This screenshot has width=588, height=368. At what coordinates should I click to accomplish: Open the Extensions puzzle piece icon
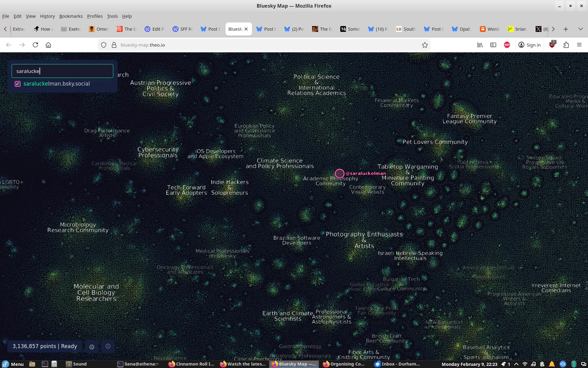(566, 45)
